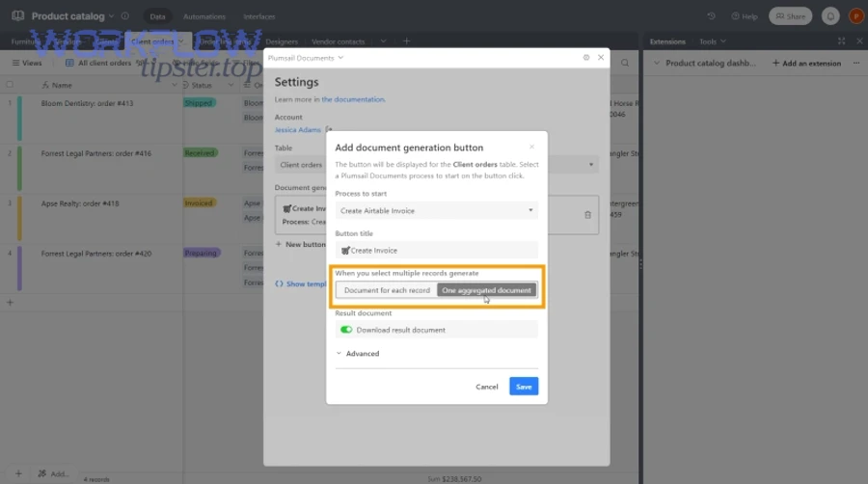
Task: Select Apse Realty: order #418 record
Action: point(80,203)
